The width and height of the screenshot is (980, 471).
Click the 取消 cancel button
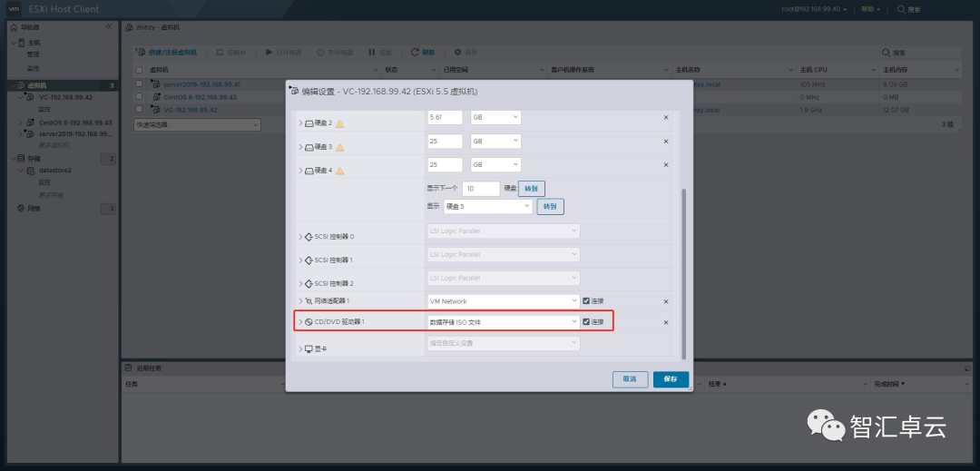(x=630, y=379)
